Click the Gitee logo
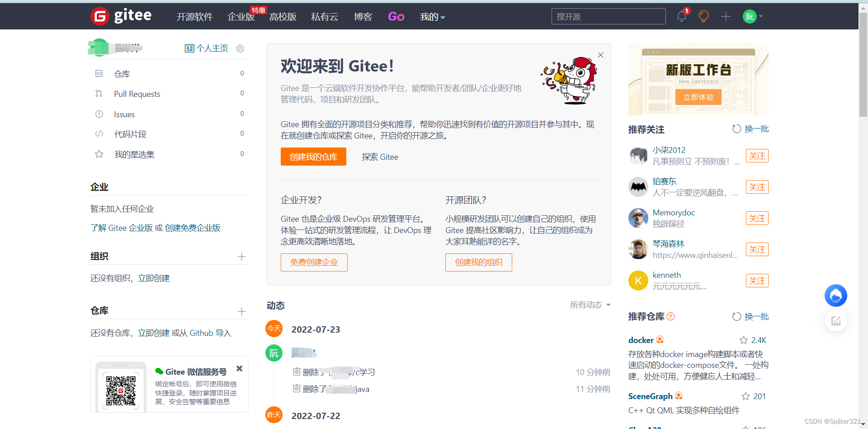Viewport: 868px width, 429px height. 121,16
